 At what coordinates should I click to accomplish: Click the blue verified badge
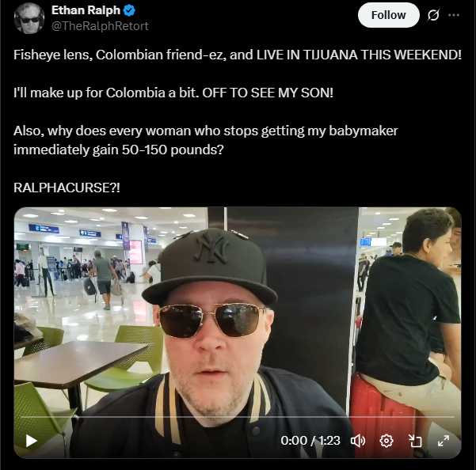pyautogui.click(x=129, y=10)
